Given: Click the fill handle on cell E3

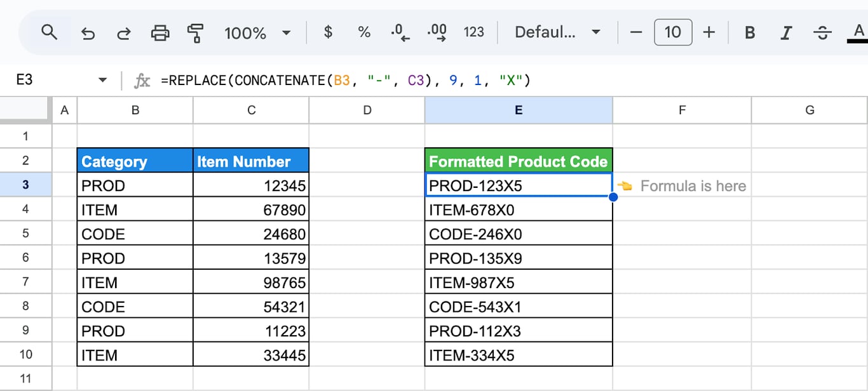Looking at the screenshot, I should (613, 197).
